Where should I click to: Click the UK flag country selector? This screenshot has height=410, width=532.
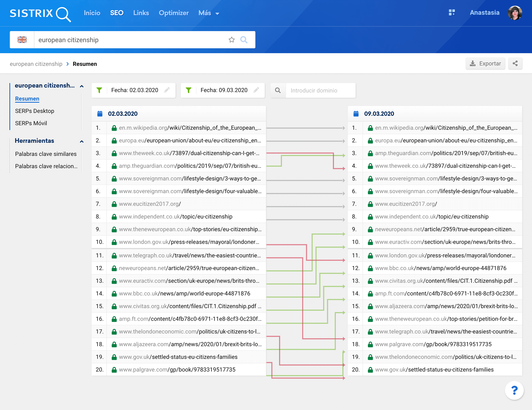pos(22,40)
